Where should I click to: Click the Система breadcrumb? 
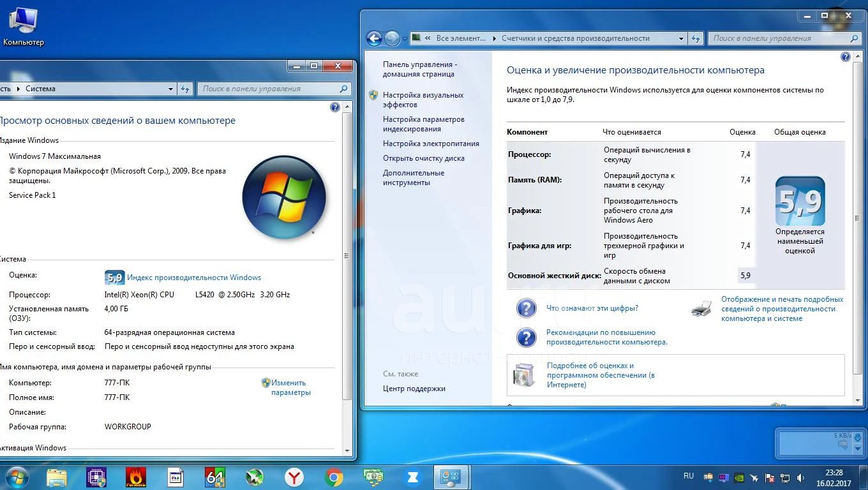[x=40, y=89]
